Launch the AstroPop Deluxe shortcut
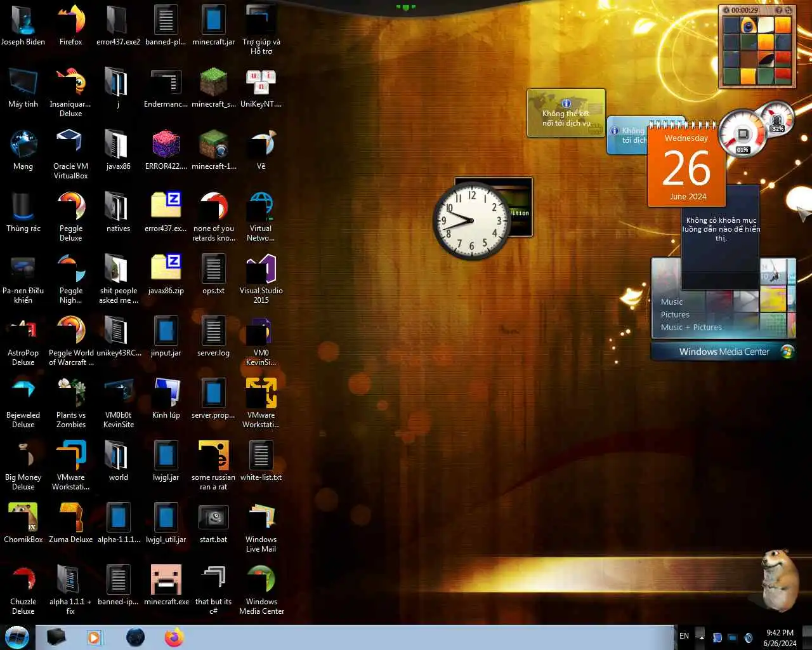The height and width of the screenshot is (650, 812). point(23,341)
